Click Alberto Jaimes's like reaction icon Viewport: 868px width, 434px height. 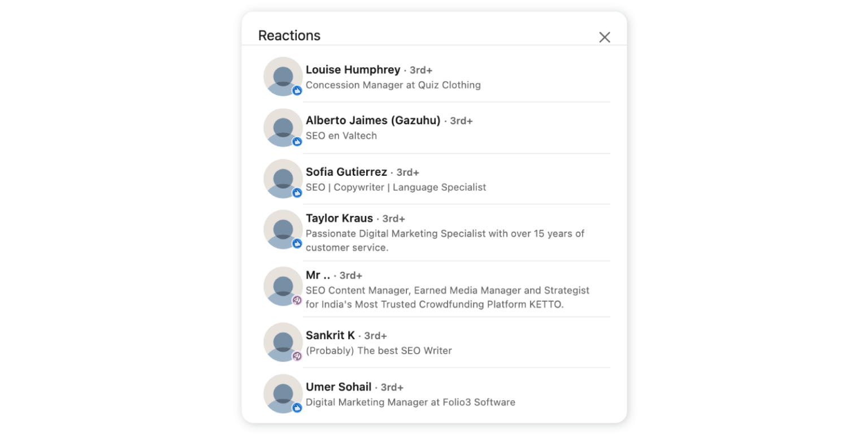pos(297,142)
